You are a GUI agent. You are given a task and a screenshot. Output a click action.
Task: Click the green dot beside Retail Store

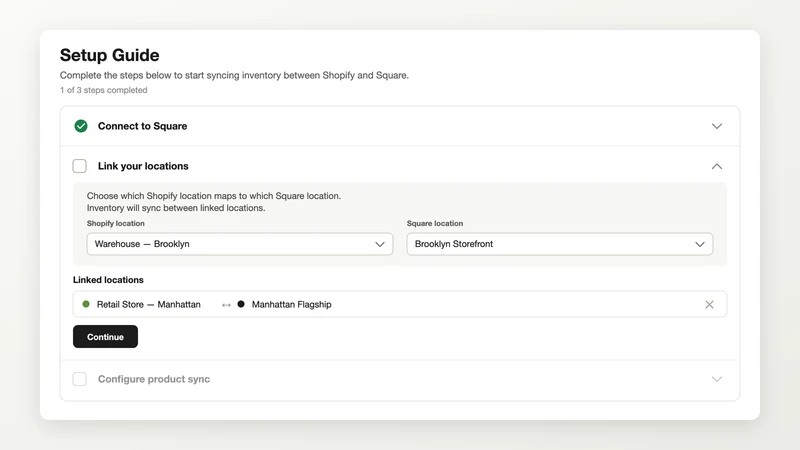86,304
